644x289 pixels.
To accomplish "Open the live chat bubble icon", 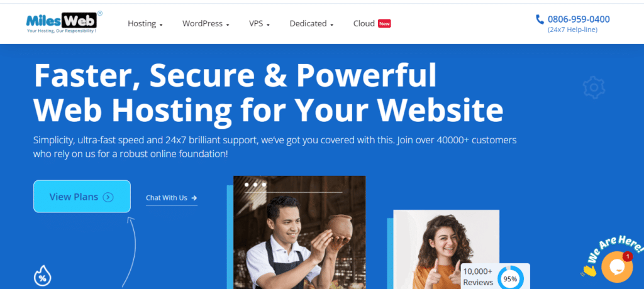I will click(617, 268).
